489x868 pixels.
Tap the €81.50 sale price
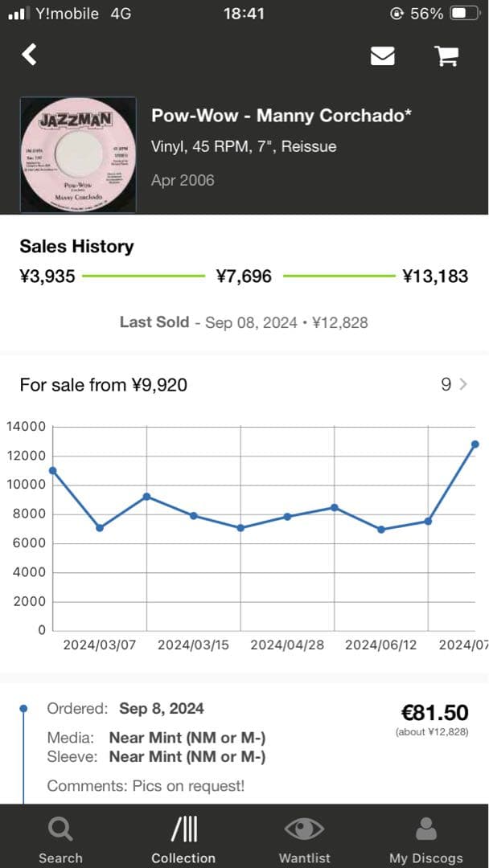tap(434, 712)
